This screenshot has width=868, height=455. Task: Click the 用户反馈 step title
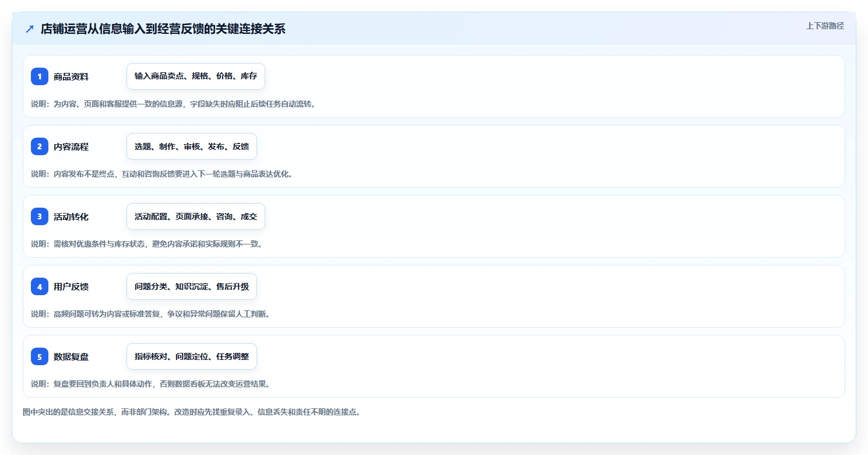point(71,286)
